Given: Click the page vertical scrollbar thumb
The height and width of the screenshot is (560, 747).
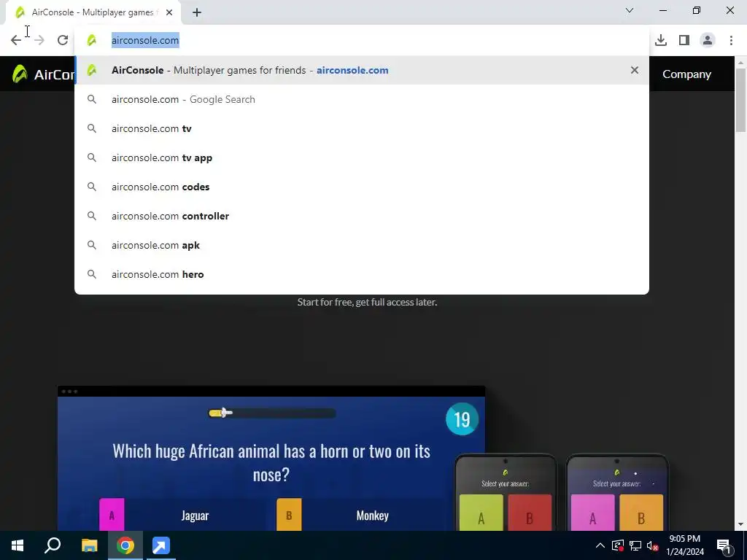Looking at the screenshot, I should point(741,100).
